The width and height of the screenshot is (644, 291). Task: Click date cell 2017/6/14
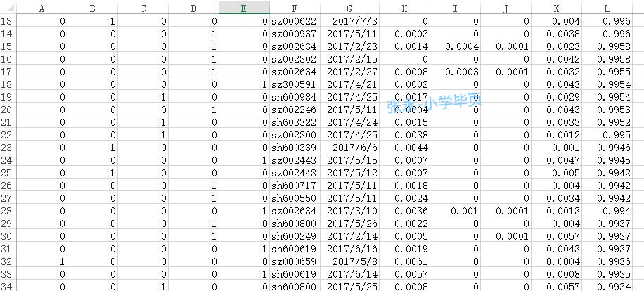click(349, 274)
